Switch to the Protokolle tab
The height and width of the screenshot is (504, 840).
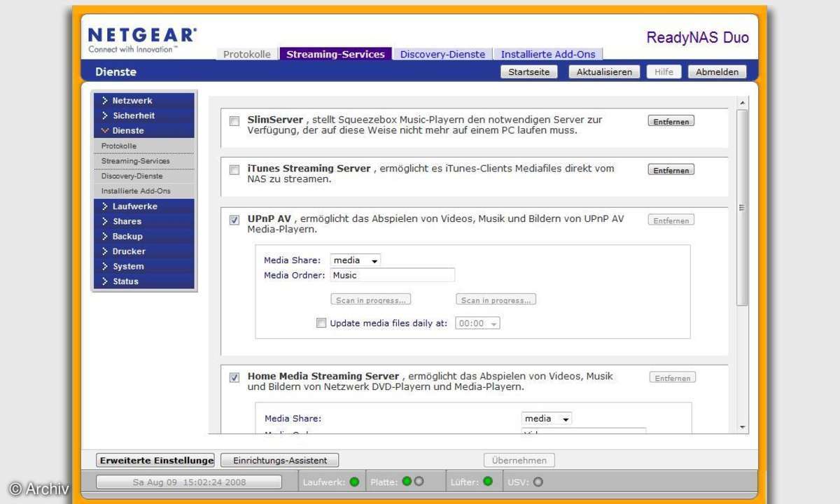(247, 54)
